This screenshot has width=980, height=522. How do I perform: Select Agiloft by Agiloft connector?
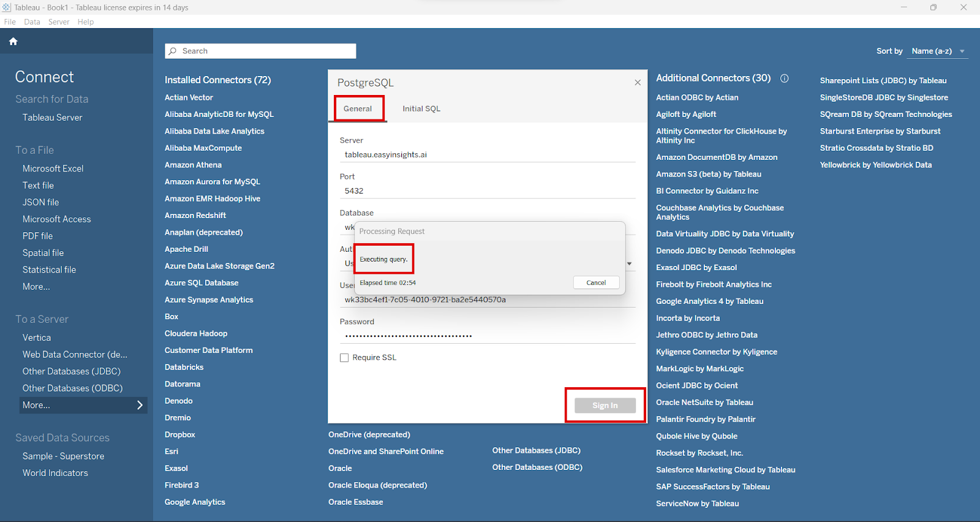click(686, 114)
